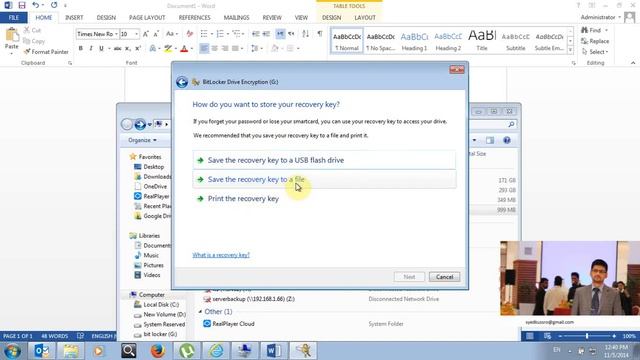Toggle strikethrough formatting
Image resolution: width=640 pixels, height=360 pixels.
tap(118, 49)
